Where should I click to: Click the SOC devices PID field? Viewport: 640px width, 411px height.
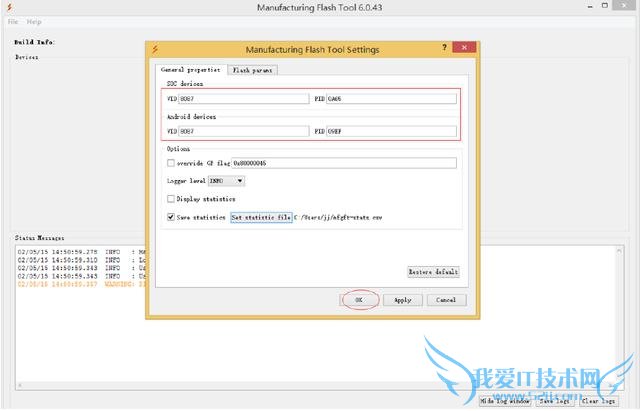pos(391,99)
